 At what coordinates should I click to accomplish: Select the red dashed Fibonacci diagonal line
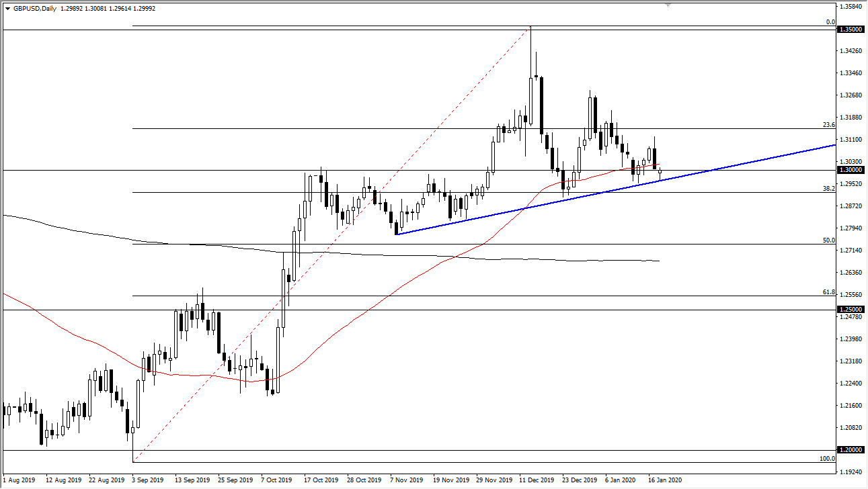tap(332, 244)
